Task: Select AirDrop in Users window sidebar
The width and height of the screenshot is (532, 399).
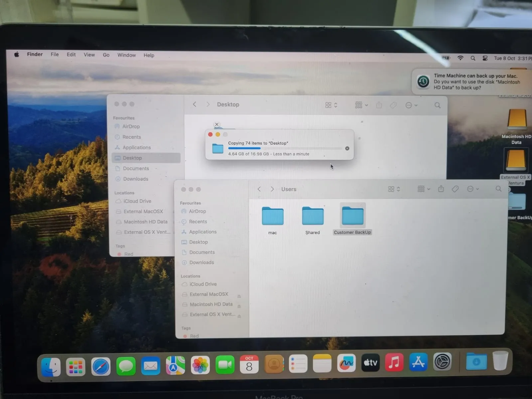Action: (197, 211)
